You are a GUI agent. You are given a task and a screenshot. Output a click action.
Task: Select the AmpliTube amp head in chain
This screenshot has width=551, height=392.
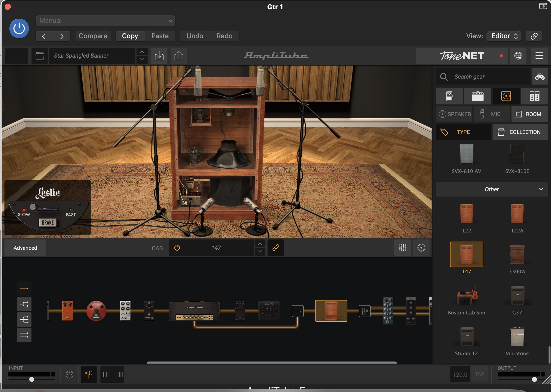pos(194,311)
